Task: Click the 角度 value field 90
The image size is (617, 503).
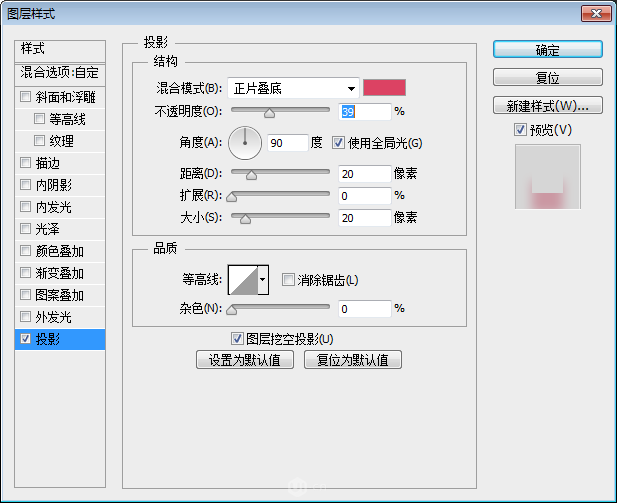Action: (288, 142)
